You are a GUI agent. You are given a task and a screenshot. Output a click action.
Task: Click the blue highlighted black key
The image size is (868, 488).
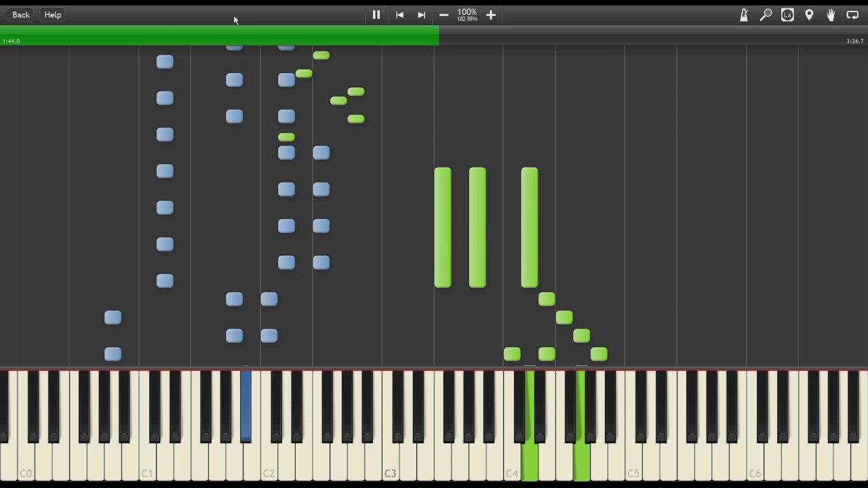click(245, 405)
